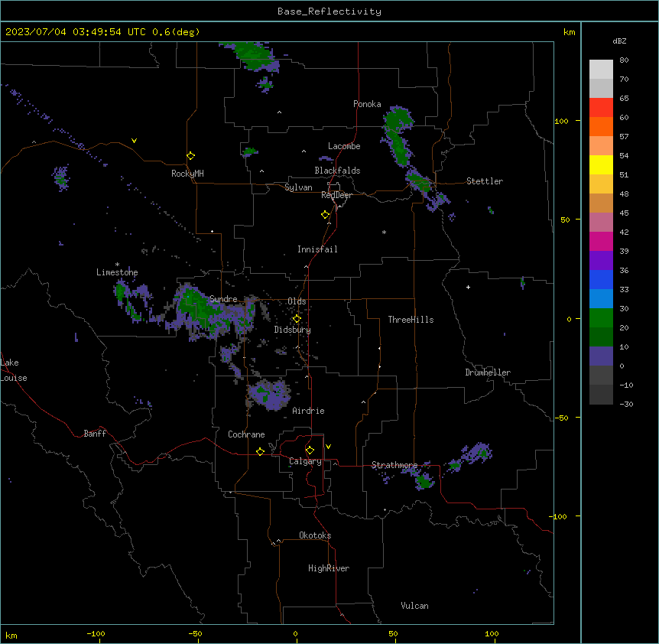Click the HighRiver label
This screenshot has height=644, width=659.
point(329,568)
